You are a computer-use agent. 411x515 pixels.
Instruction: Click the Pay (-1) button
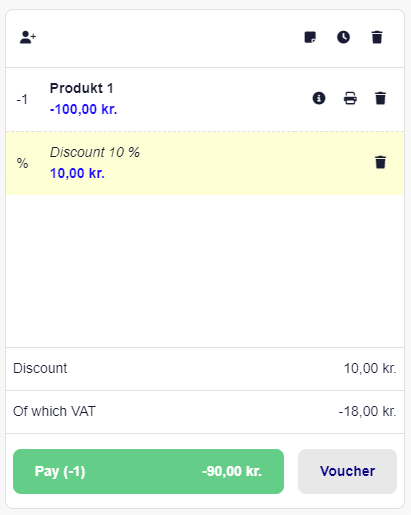[148, 471]
